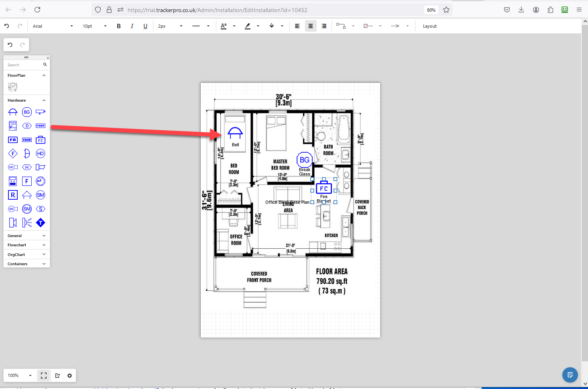
Task: Select the BG Break Glass palette symbol
Action: pyautogui.click(x=27, y=112)
